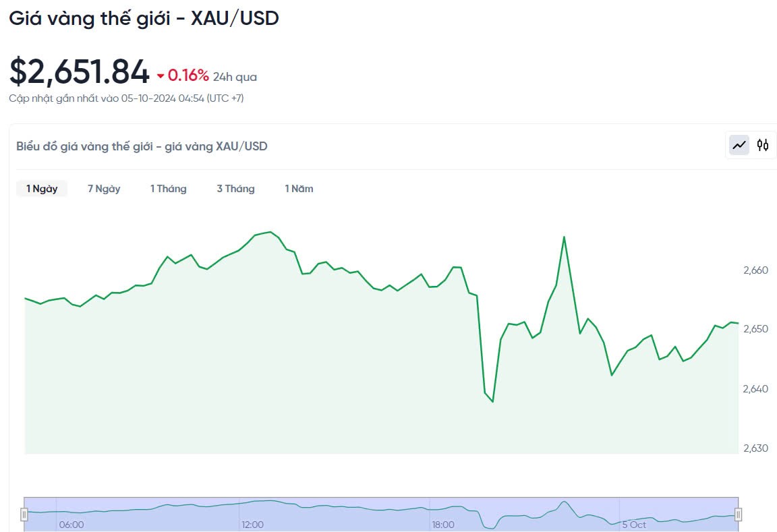This screenshot has width=777, height=532.
Task: Click the red down-arrow change indicator
Action: [x=161, y=76]
